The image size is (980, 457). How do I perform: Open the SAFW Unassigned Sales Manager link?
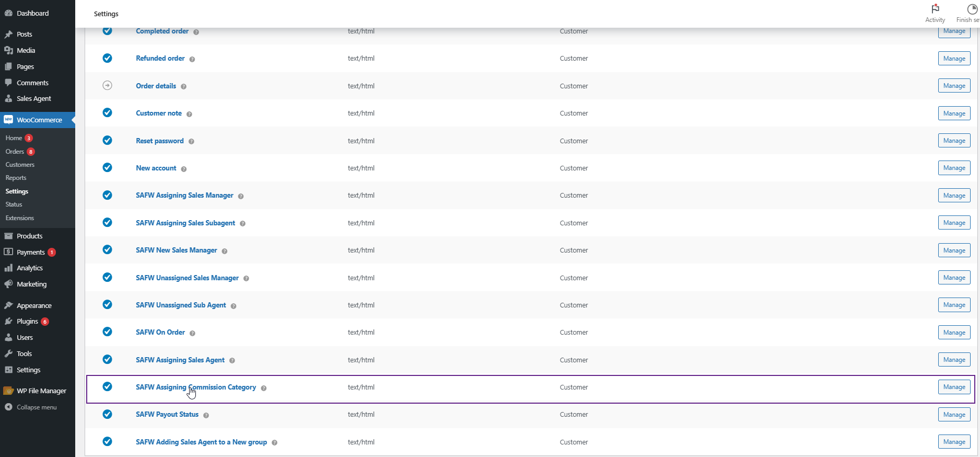187,278
